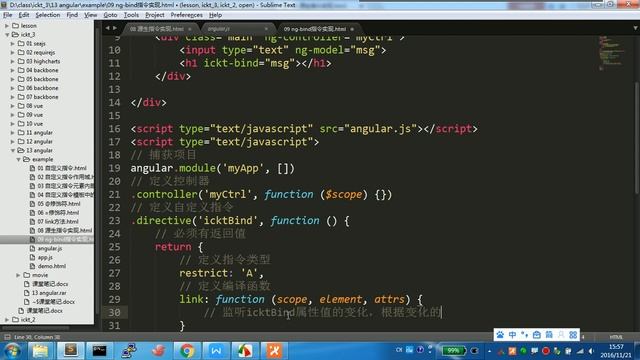
Task: Collapse the 13 angular folder
Action: pos(13,150)
